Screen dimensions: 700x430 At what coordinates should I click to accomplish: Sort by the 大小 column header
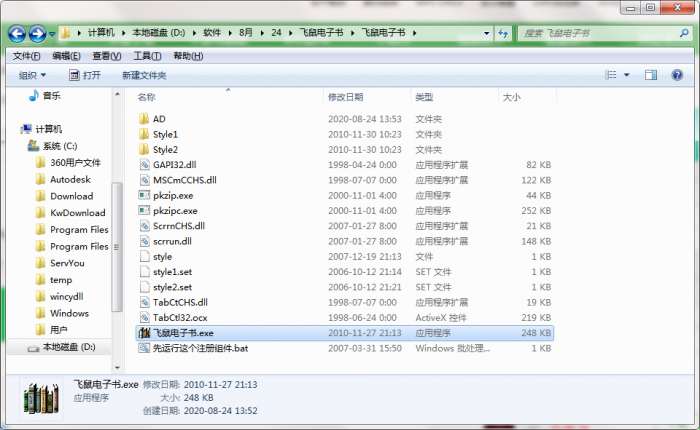(x=512, y=97)
